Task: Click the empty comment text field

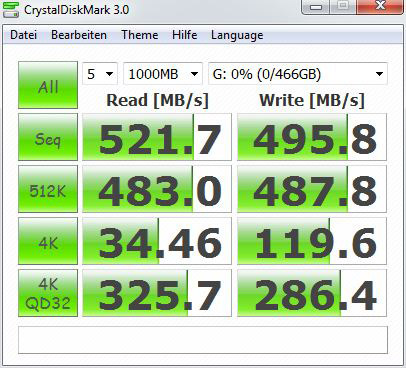Action: tap(203, 340)
